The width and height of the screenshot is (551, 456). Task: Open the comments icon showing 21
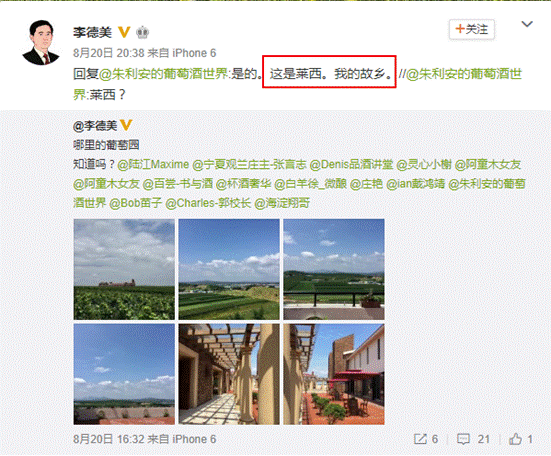(x=473, y=439)
